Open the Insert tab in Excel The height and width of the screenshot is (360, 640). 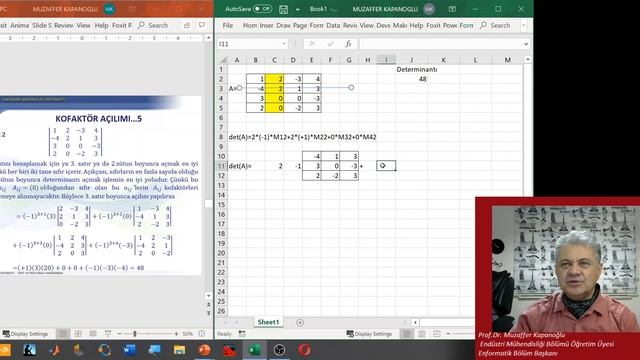coord(267,25)
